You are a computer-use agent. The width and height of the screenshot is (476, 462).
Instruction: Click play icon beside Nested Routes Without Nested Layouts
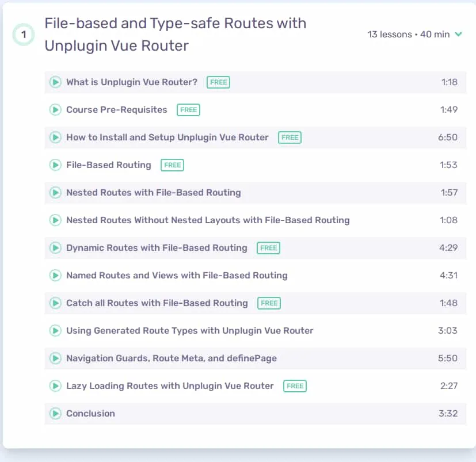pos(55,220)
